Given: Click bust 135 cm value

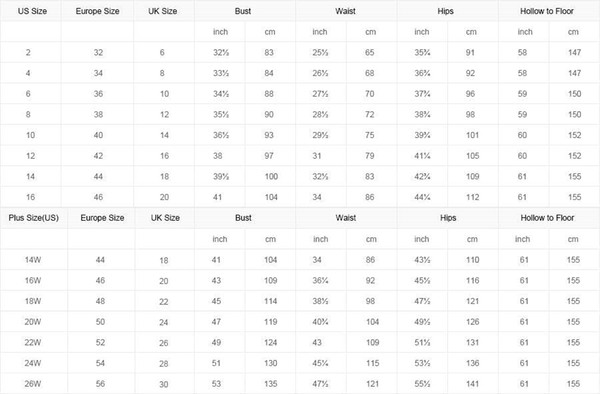Looking at the screenshot, I should (271, 384).
